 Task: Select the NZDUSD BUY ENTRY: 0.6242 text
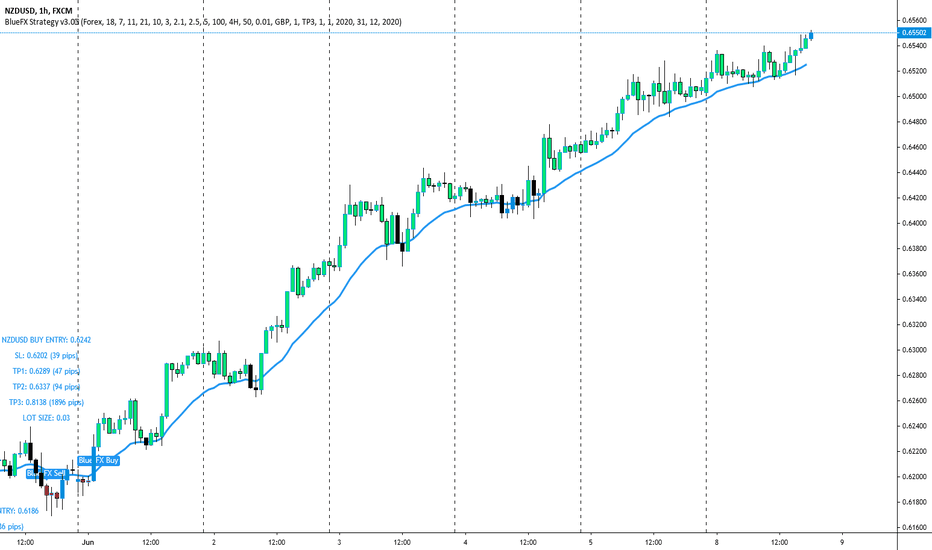46,340
